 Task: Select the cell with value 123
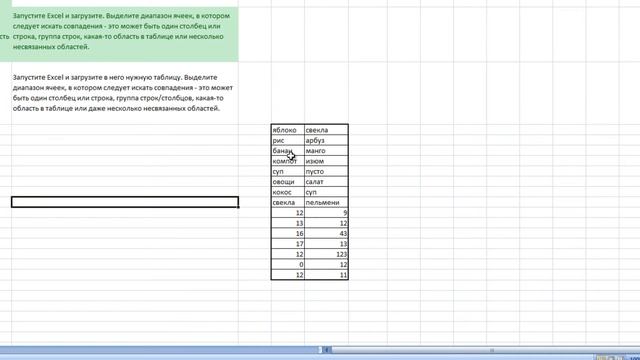click(x=326, y=254)
